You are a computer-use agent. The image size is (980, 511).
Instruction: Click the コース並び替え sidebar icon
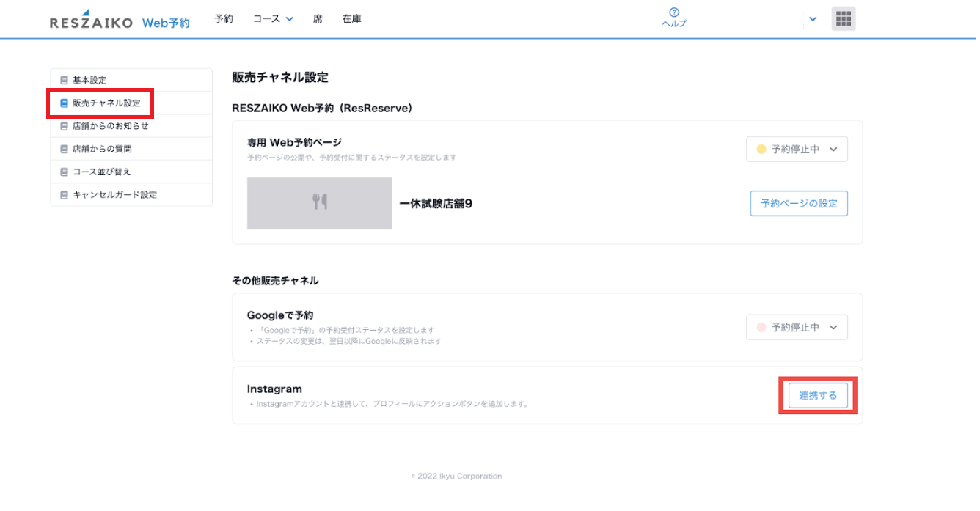(64, 172)
